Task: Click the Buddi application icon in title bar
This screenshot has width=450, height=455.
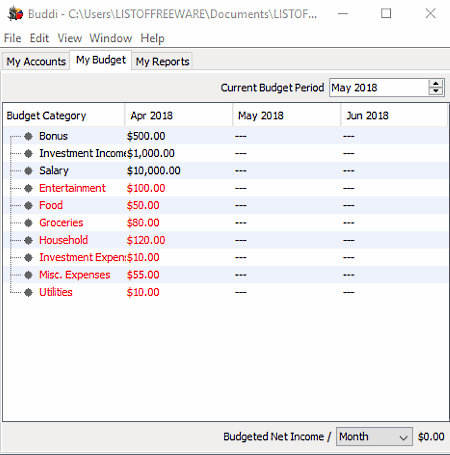Action: click(15, 14)
